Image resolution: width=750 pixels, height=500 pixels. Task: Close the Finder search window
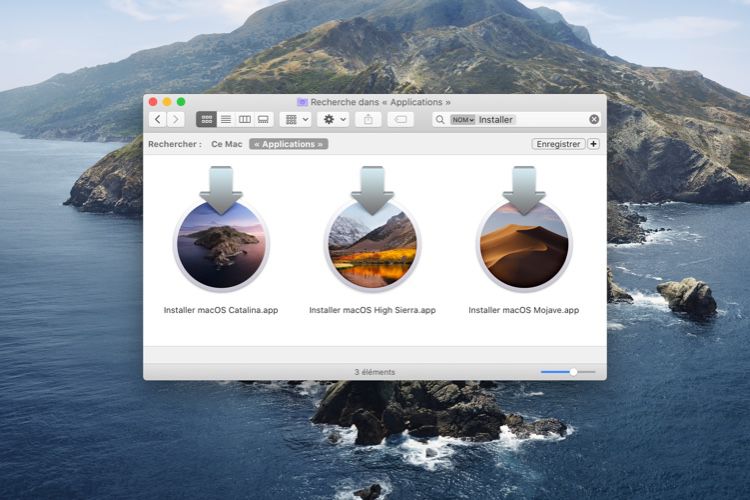[153, 102]
